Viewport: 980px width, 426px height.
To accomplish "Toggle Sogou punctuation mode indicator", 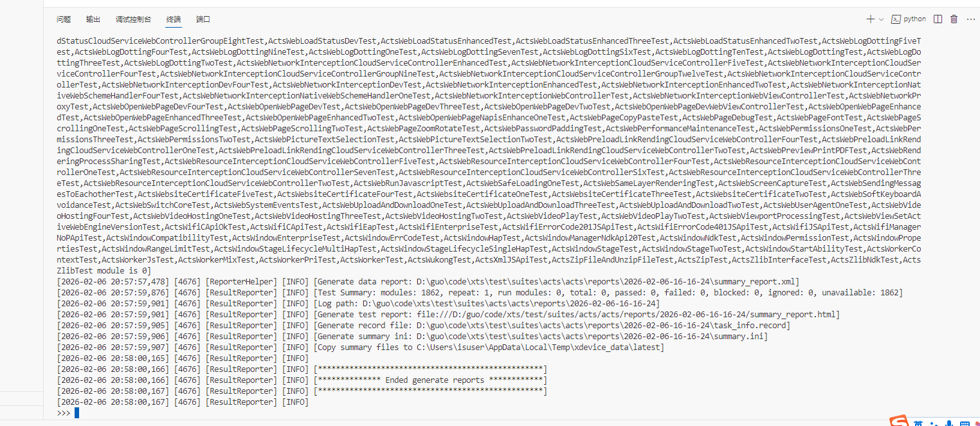I will click(x=934, y=424).
